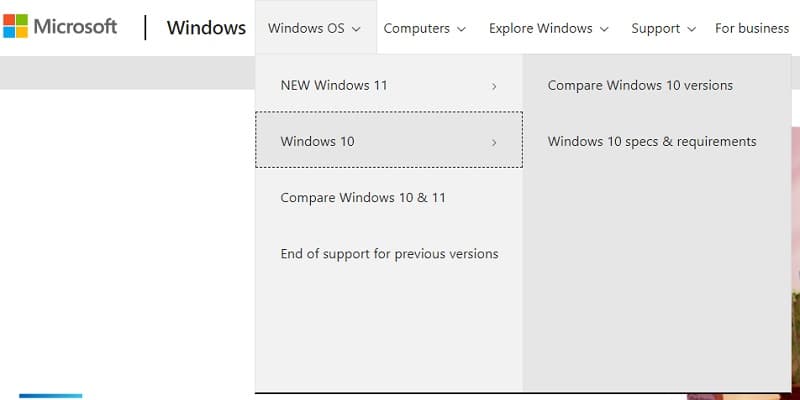
Task: Open the Support dropdown menu
Action: 663,29
